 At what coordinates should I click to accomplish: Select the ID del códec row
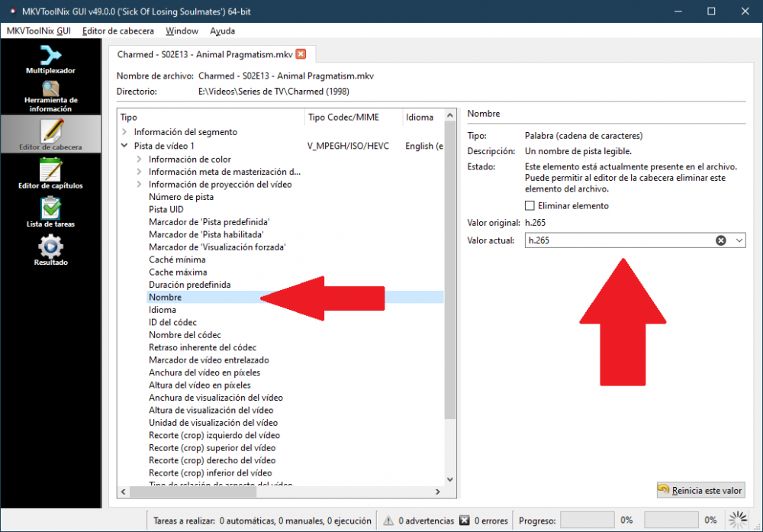pyautogui.click(x=172, y=323)
